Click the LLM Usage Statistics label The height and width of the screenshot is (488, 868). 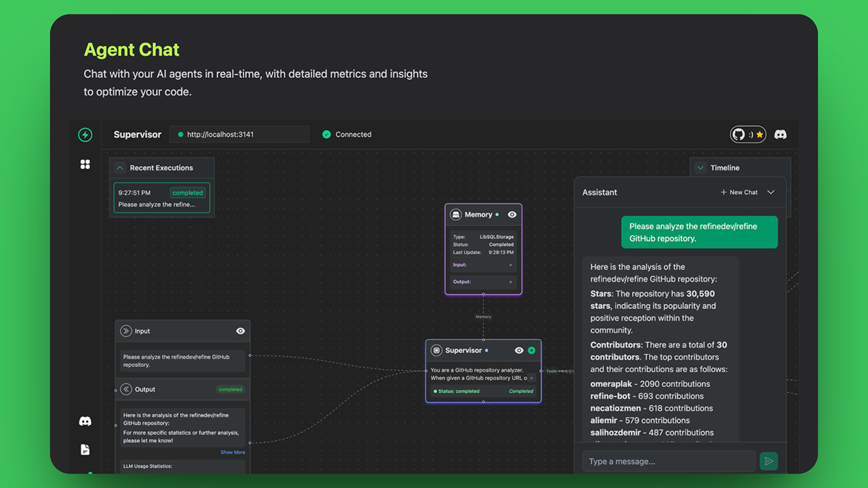(x=148, y=466)
